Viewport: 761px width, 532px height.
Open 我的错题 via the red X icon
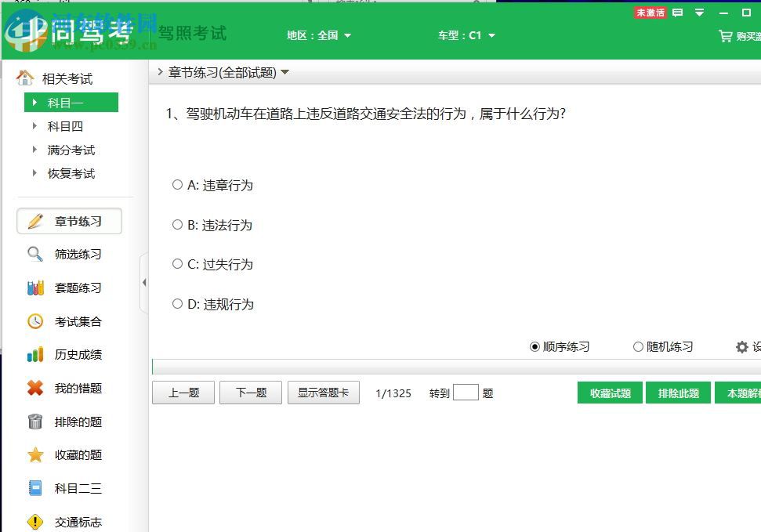(x=34, y=388)
